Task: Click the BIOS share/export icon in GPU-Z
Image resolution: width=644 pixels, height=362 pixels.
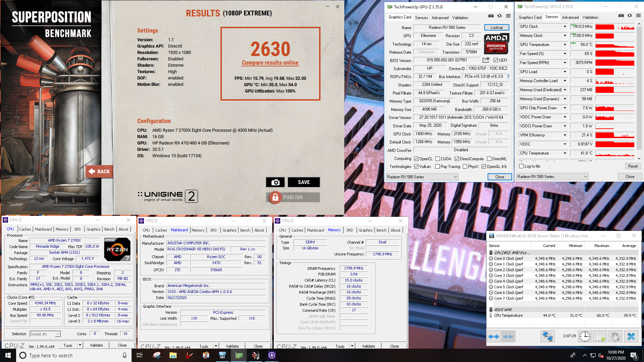Action: (486, 60)
